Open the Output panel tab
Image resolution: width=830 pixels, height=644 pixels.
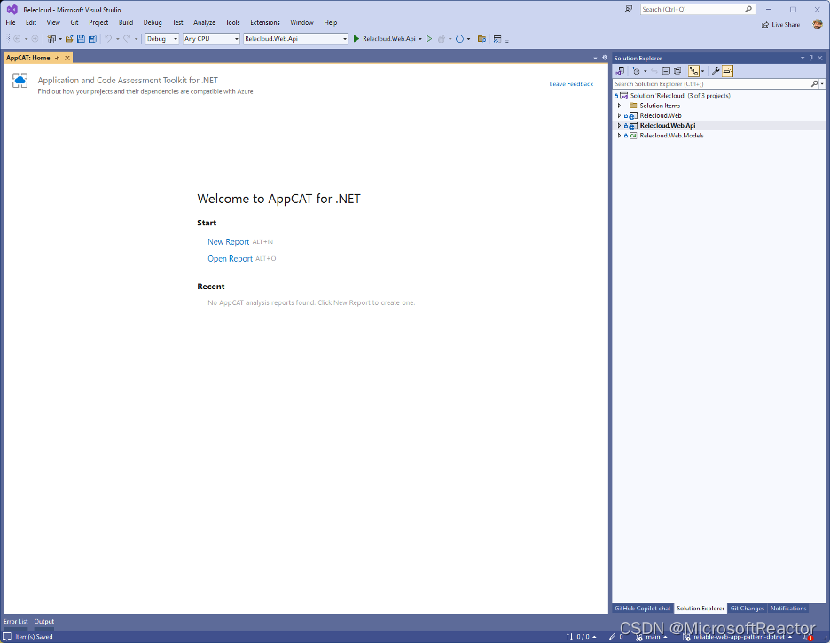pos(44,621)
